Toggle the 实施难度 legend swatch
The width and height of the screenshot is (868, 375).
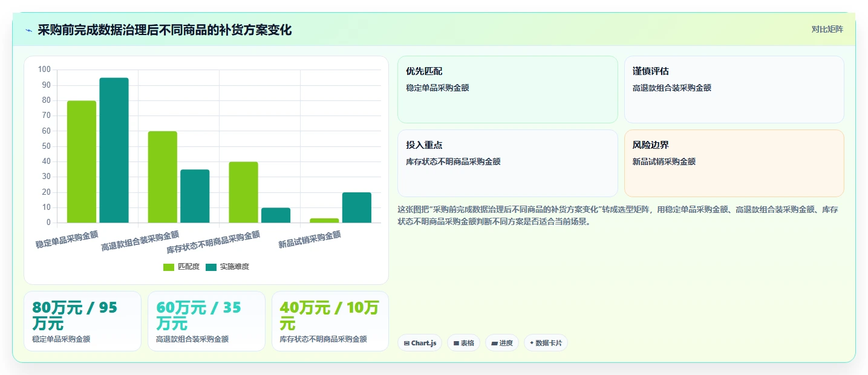(211, 267)
